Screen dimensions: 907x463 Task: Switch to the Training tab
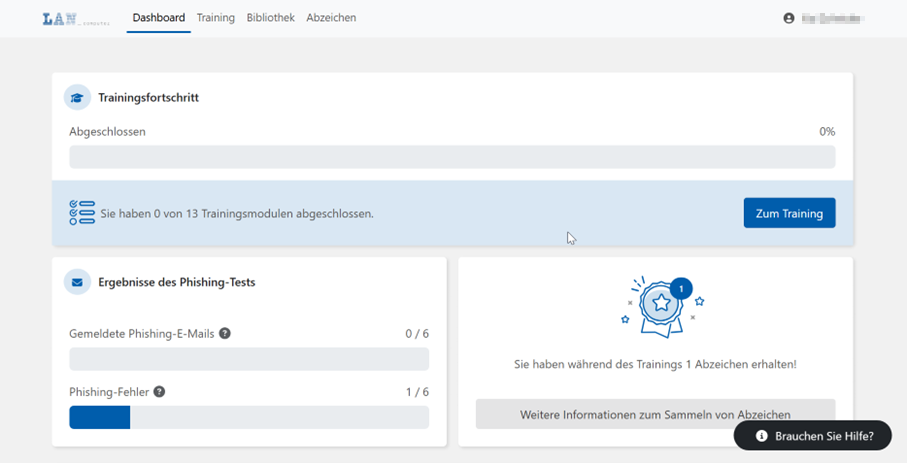click(x=215, y=18)
